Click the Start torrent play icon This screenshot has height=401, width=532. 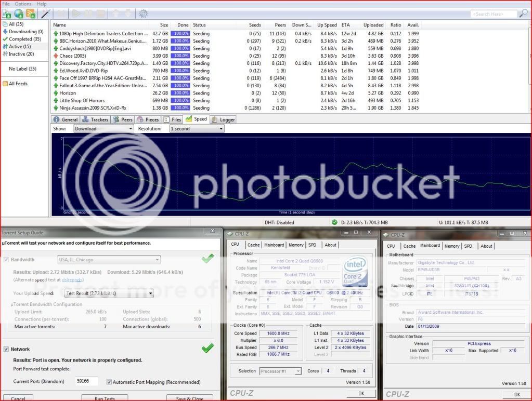(76, 14)
